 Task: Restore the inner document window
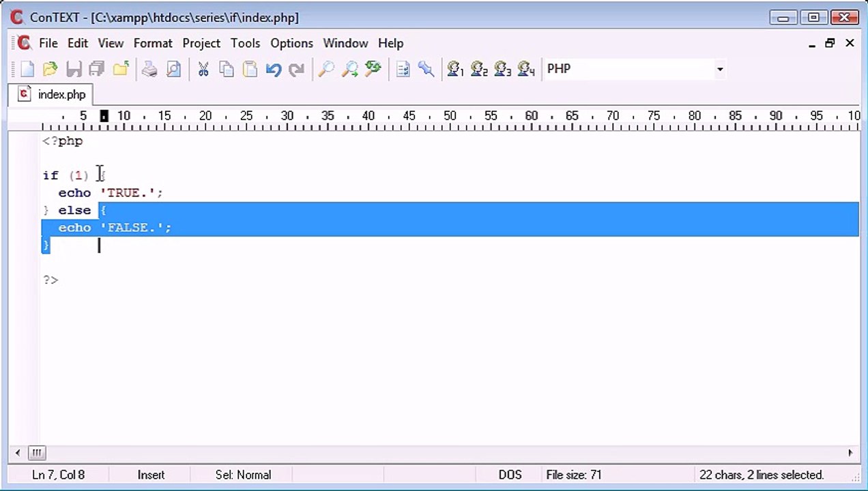click(830, 43)
